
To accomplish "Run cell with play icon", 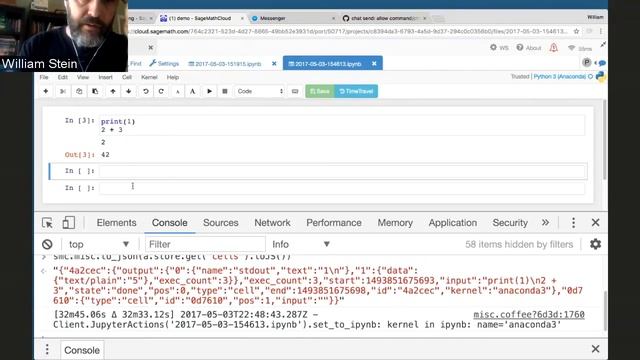I will [x=209, y=91].
